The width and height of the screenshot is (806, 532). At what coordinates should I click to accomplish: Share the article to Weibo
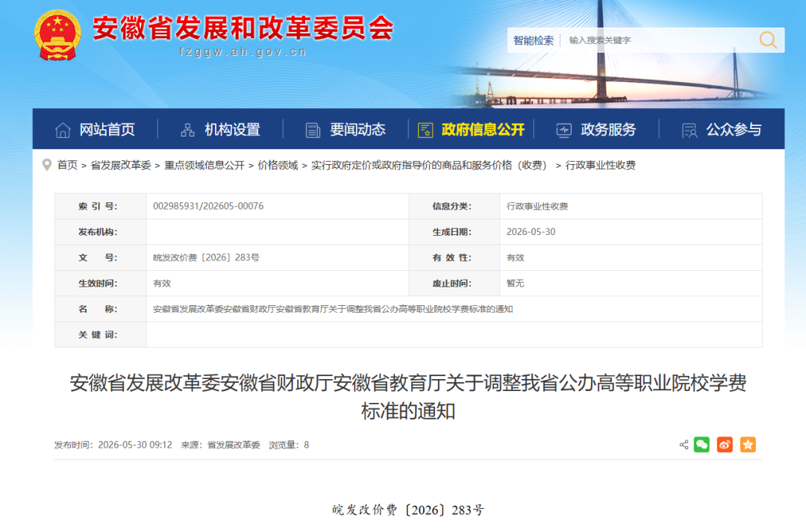[x=725, y=445]
